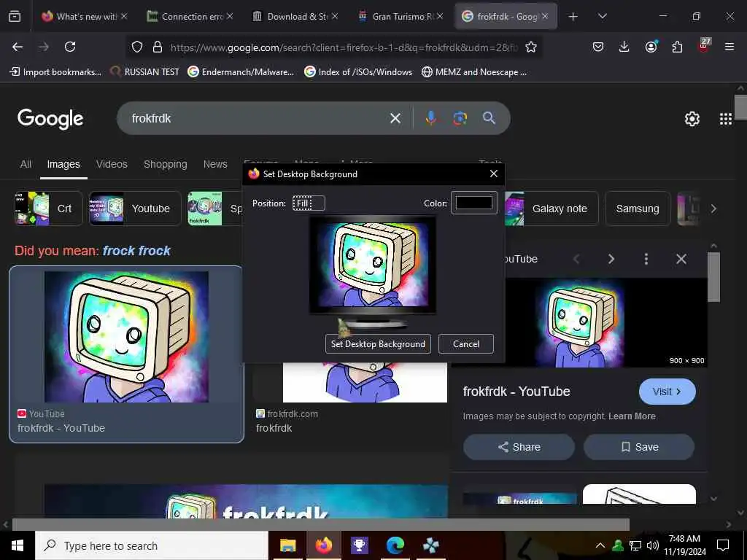Screen dimensions: 747x560
Task: Switch to the Shopping results tab
Action: pyautogui.click(x=166, y=164)
